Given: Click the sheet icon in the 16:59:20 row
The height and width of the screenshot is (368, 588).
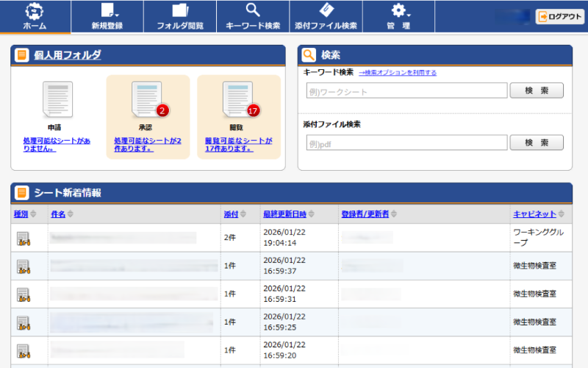Looking at the screenshot, I should coord(24,350).
